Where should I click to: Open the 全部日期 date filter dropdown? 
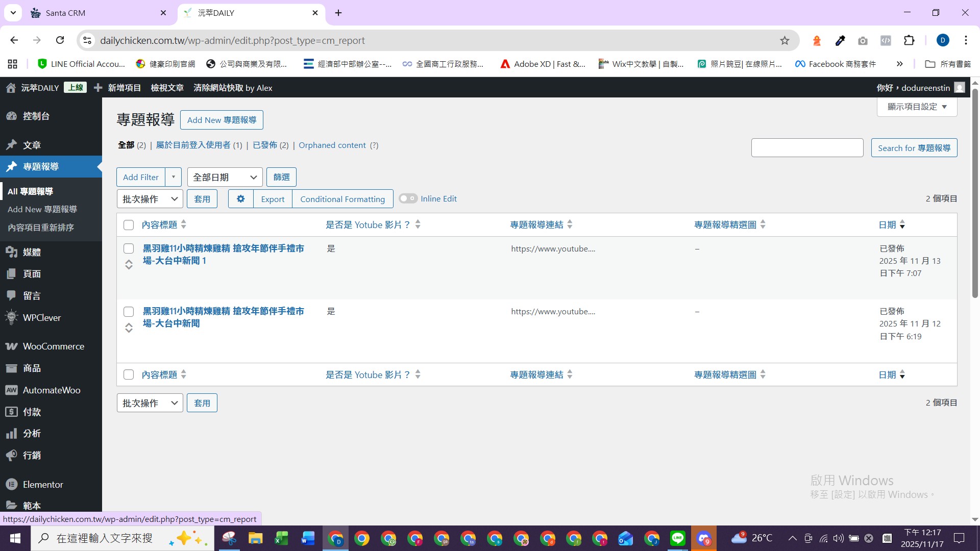click(225, 177)
